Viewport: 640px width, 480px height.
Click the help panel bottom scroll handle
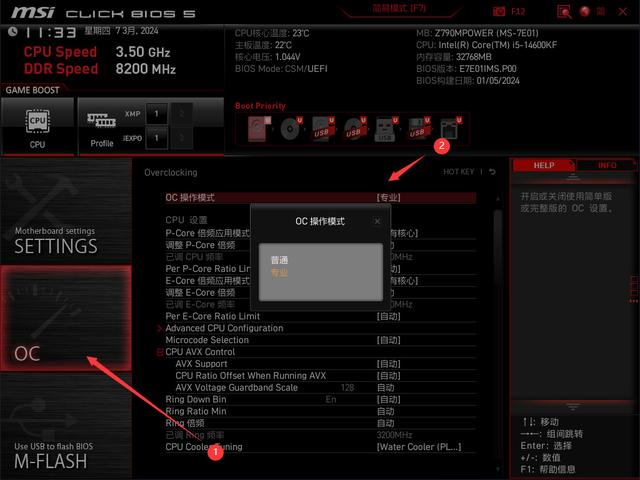click(x=573, y=407)
